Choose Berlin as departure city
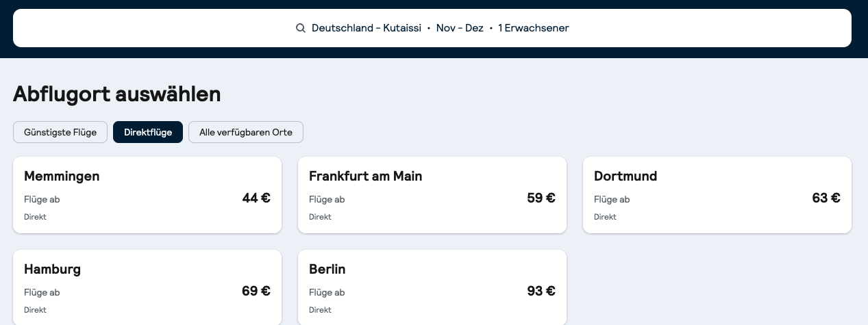This screenshot has height=325, width=868. pos(327,269)
